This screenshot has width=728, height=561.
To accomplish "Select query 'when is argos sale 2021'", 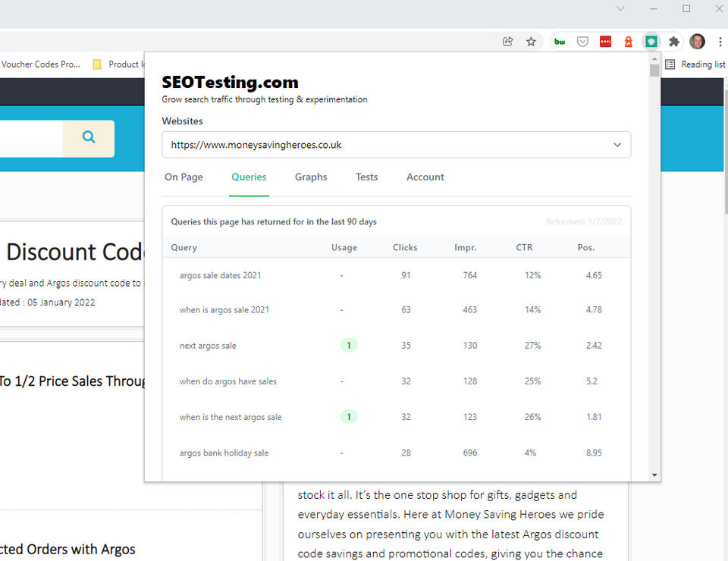I will point(224,309).
